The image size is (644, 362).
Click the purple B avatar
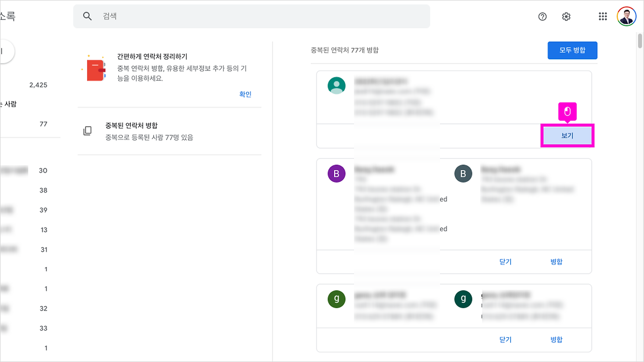[x=337, y=173]
